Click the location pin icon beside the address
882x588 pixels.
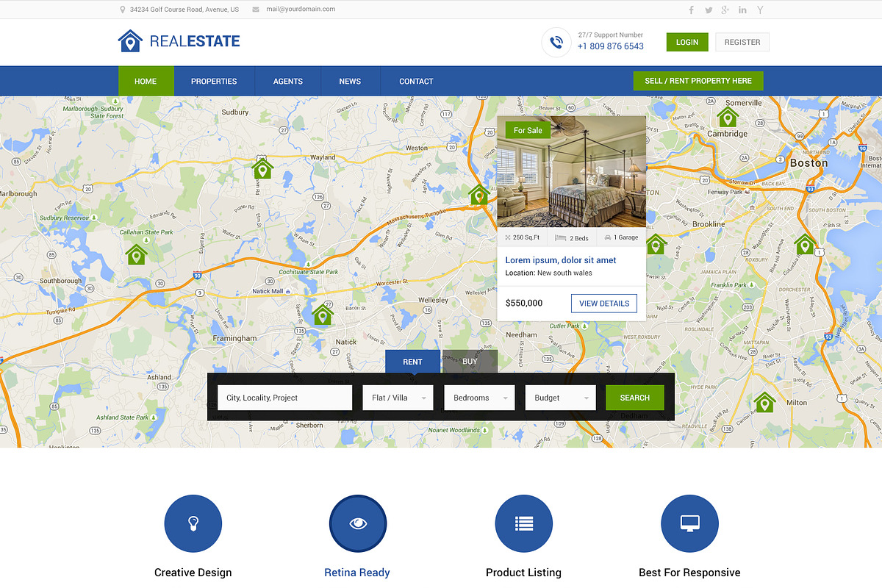tap(123, 10)
